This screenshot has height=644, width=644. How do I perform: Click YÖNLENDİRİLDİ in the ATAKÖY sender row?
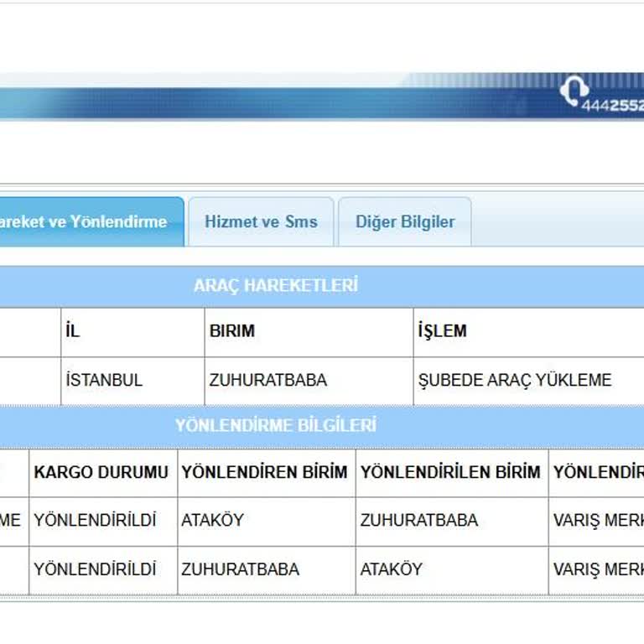pyautogui.click(x=103, y=521)
